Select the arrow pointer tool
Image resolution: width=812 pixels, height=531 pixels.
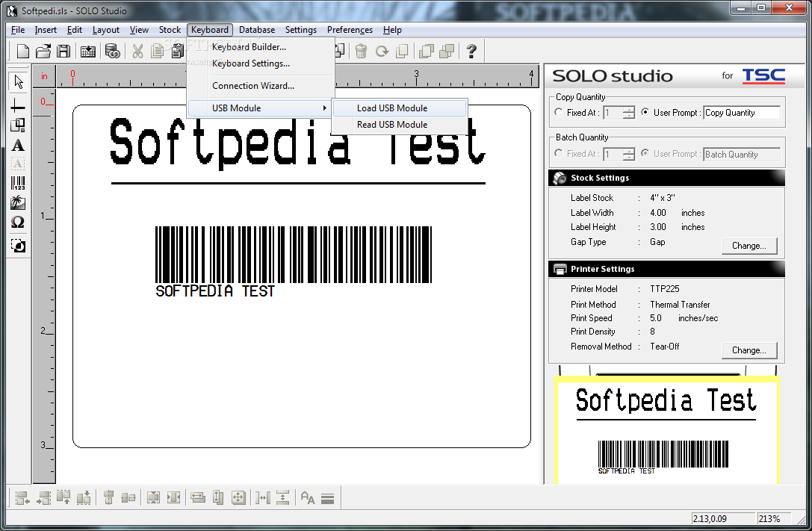[18, 81]
